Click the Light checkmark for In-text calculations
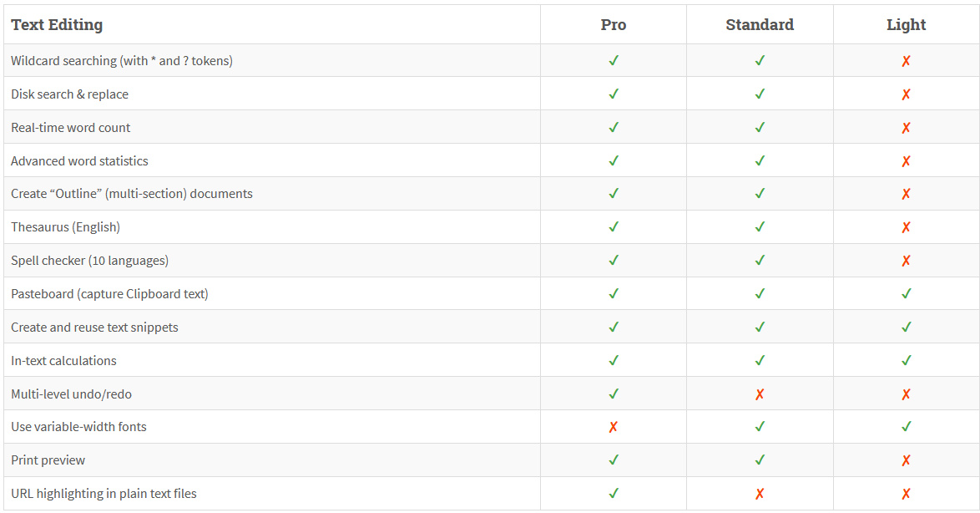The height and width of the screenshot is (513, 980). click(906, 361)
